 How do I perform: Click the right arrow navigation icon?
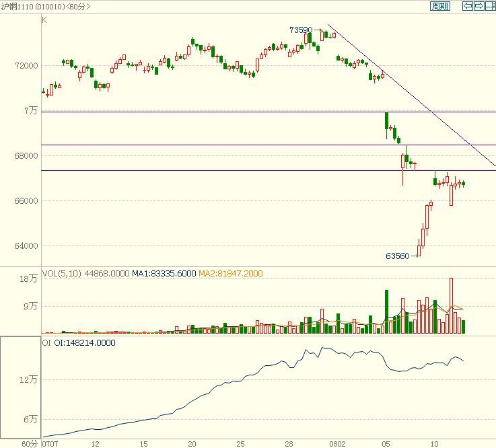click(x=479, y=6)
